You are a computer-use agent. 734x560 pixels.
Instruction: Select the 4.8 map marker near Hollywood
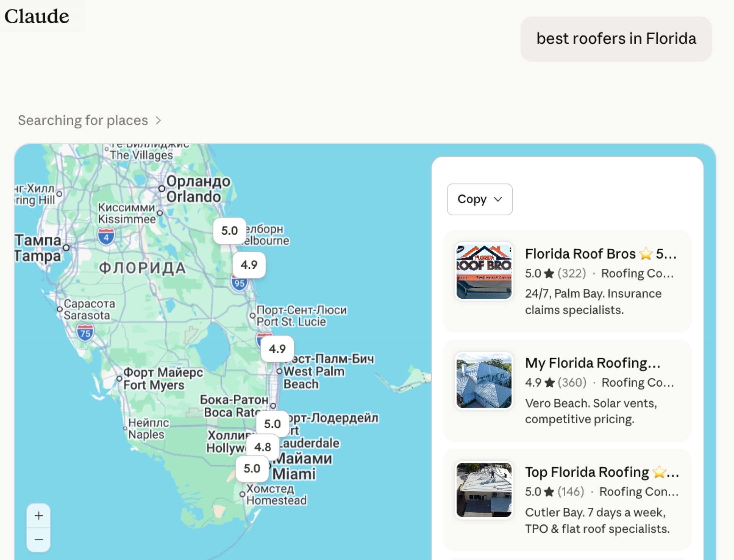pos(263,447)
